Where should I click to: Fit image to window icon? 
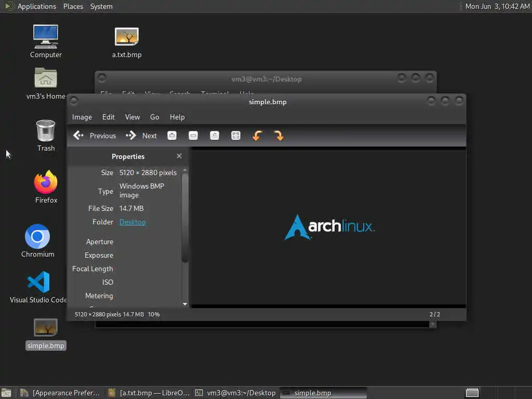[236, 136]
